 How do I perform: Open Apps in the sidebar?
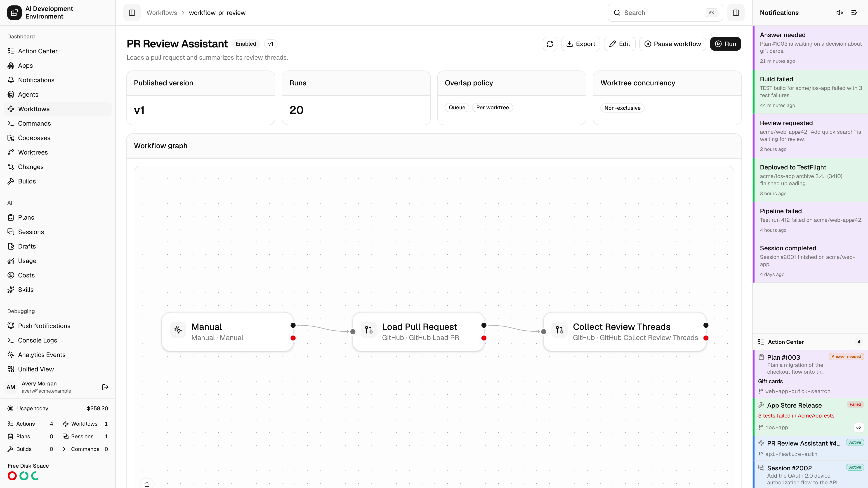(57, 65)
